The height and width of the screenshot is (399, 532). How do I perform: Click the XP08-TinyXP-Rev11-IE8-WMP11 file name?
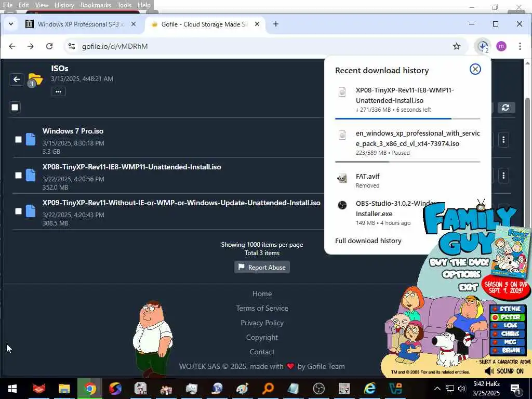tap(131, 167)
